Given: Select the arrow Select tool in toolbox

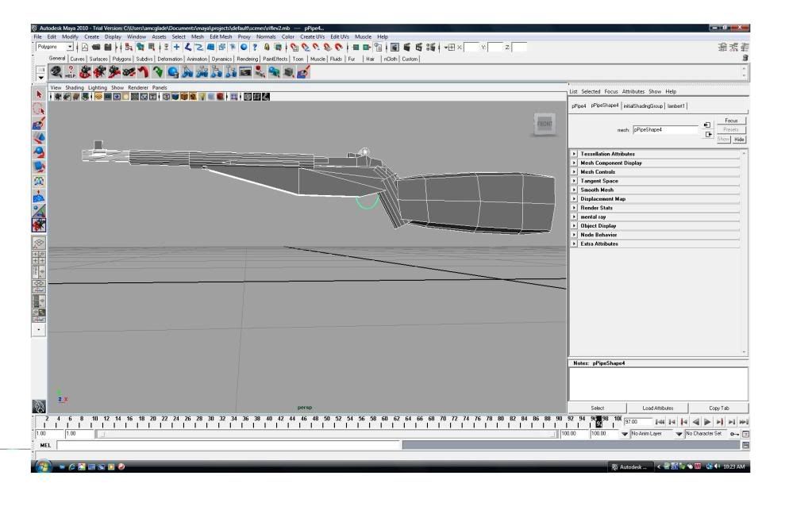Looking at the screenshot, I should pyautogui.click(x=39, y=94).
